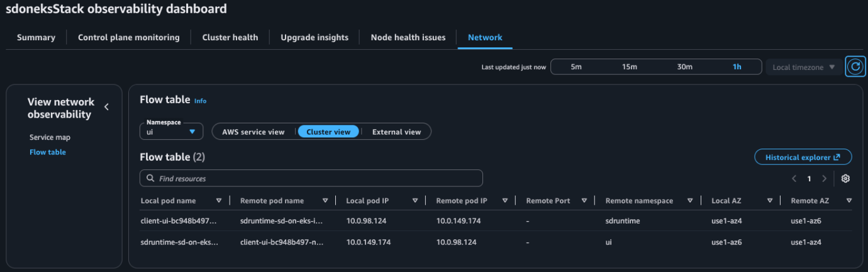This screenshot has height=272, width=868.
Task: Sort by Remote Port column arrow
Action: [x=584, y=201]
